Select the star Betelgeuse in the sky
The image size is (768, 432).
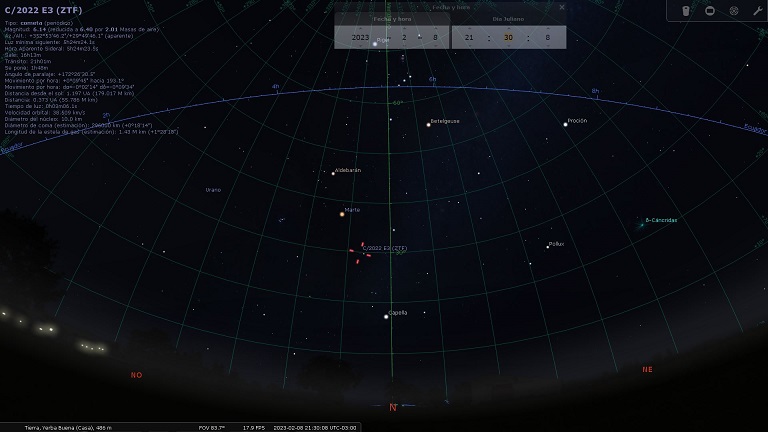pyautogui.click(x=428, y=124)
